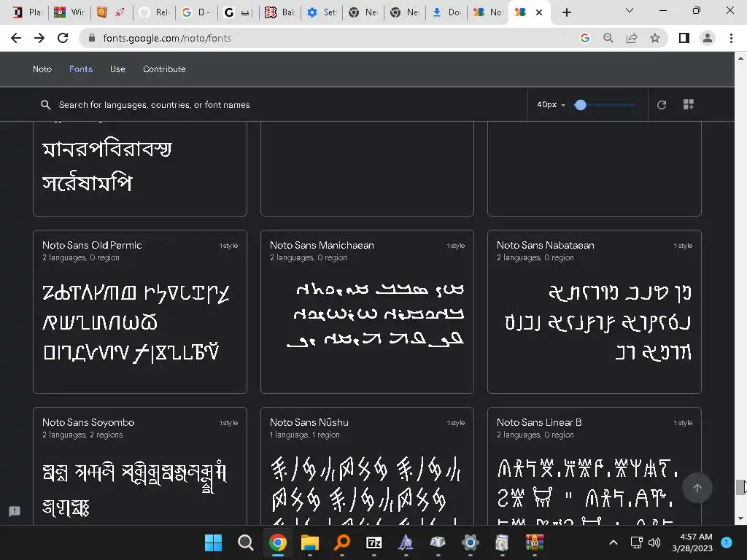The height and width of the screenshot is (560, 747).
Task: Reset the preview text with the refresh icon
Action: (662, 105)
